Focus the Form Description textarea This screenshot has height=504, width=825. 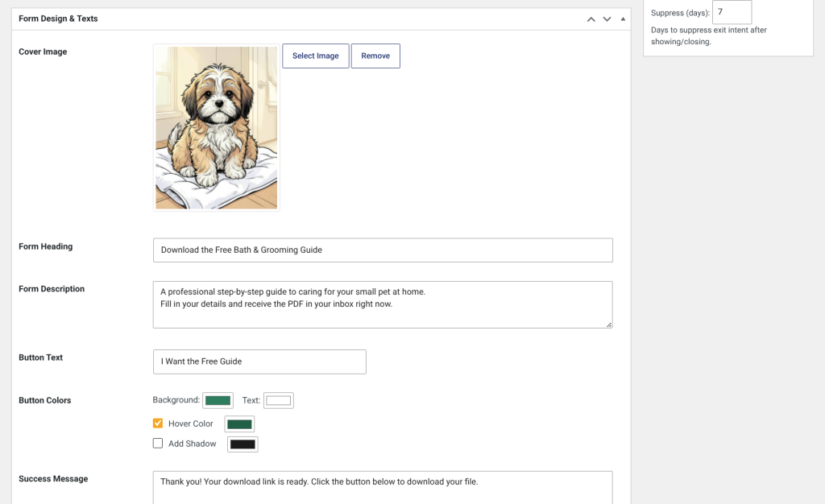383,305
